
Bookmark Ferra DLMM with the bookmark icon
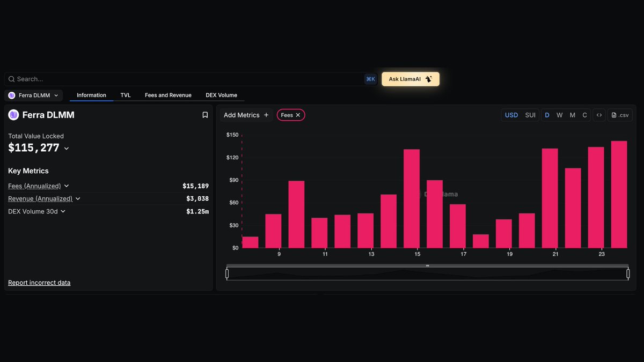coord(205,115)
